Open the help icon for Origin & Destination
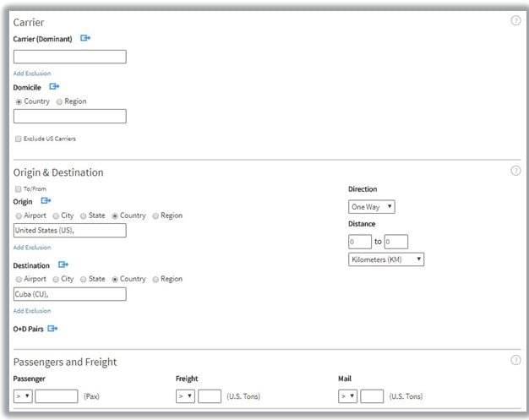This screenshot has height=420, width=529. tap(515, 171)
